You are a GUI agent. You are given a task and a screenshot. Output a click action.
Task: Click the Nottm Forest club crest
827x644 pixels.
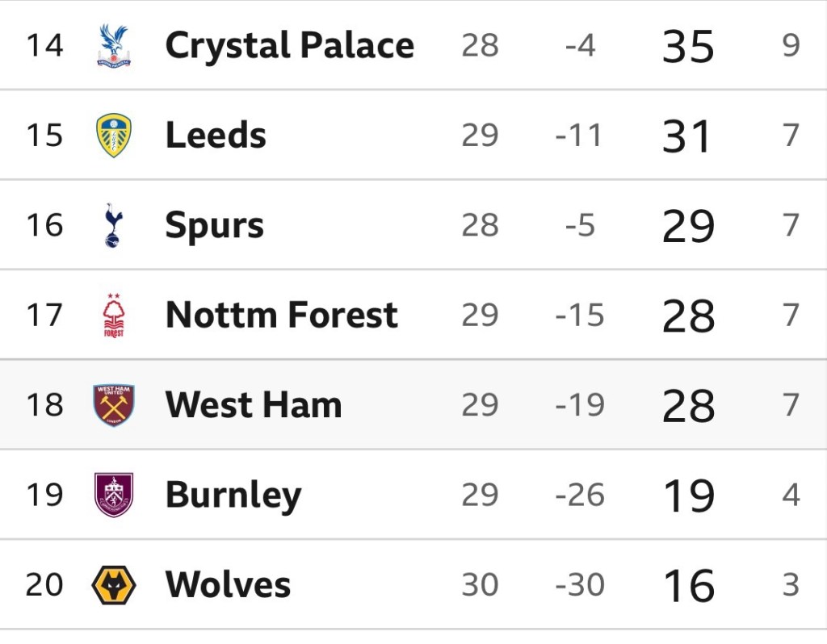point(113,316)
